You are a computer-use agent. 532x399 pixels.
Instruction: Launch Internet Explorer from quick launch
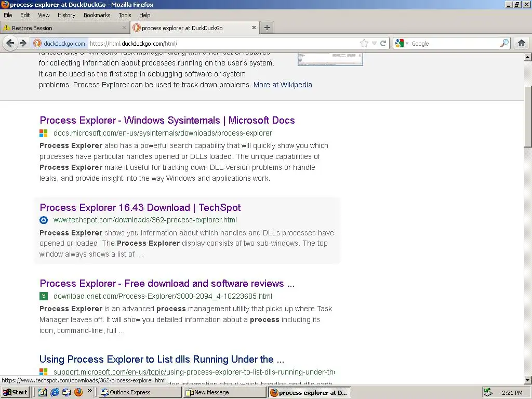[x=54, y=393]
